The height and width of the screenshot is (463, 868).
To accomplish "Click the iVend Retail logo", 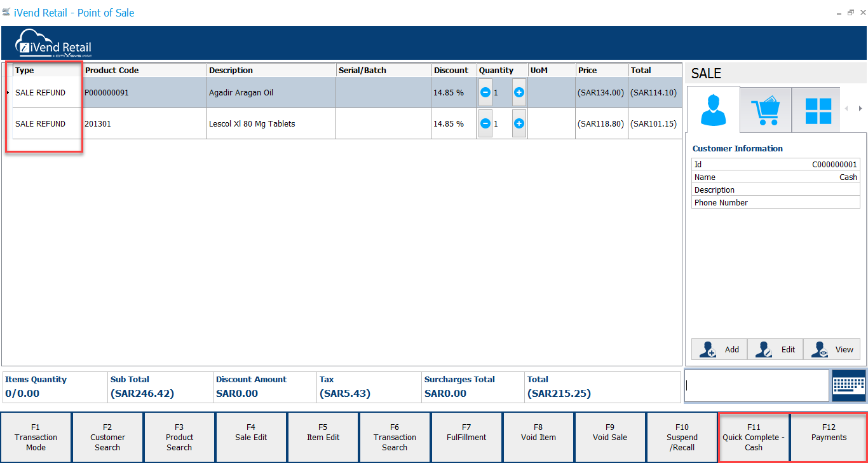I will pos(54,43).
